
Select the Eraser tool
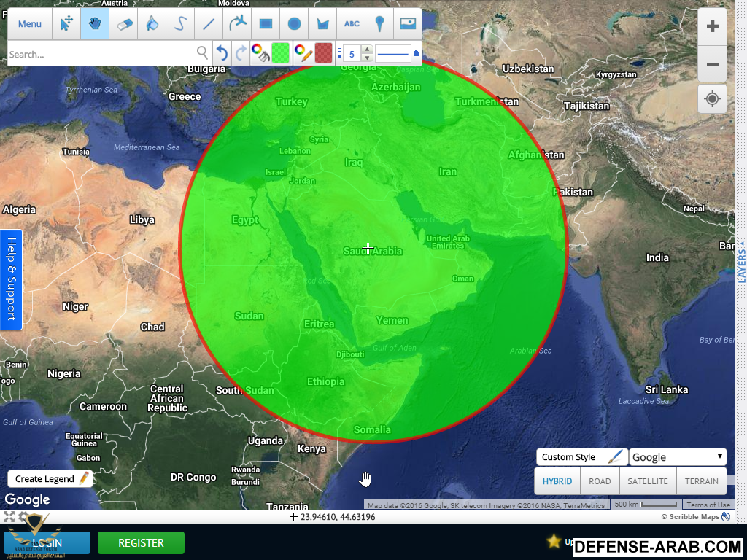123,24
